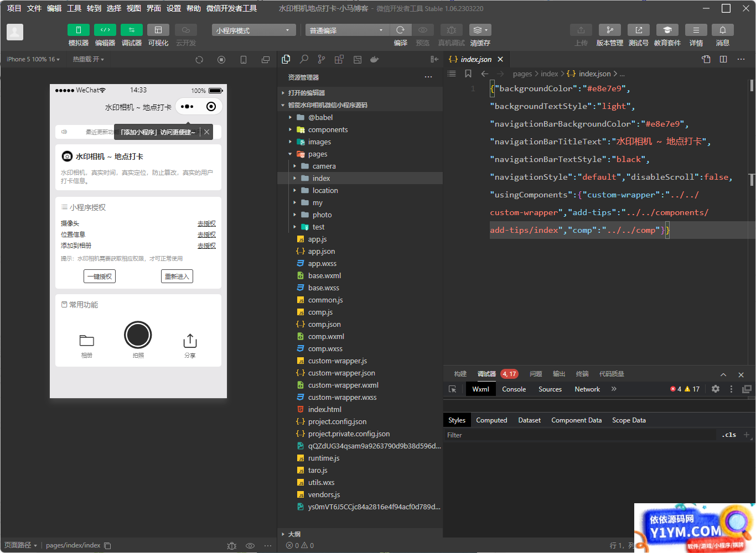Close the index.json editor tab
756x553 pixels.
tap(500, 59)
